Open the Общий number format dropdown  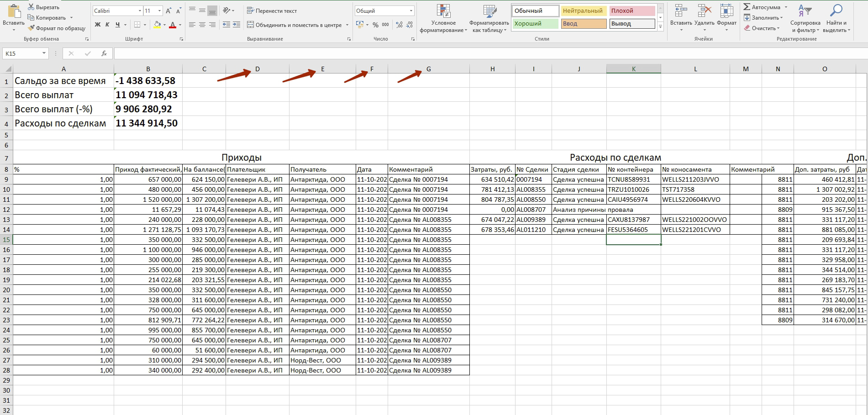coord(411,11)
